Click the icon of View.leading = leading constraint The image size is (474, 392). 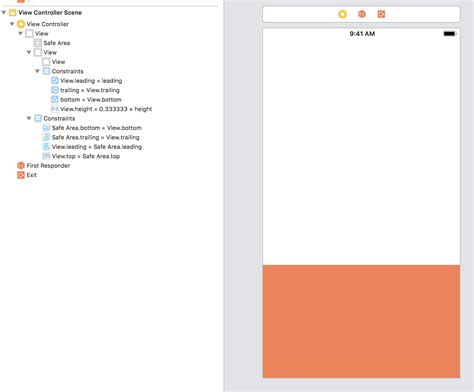(x=55, y=80)
